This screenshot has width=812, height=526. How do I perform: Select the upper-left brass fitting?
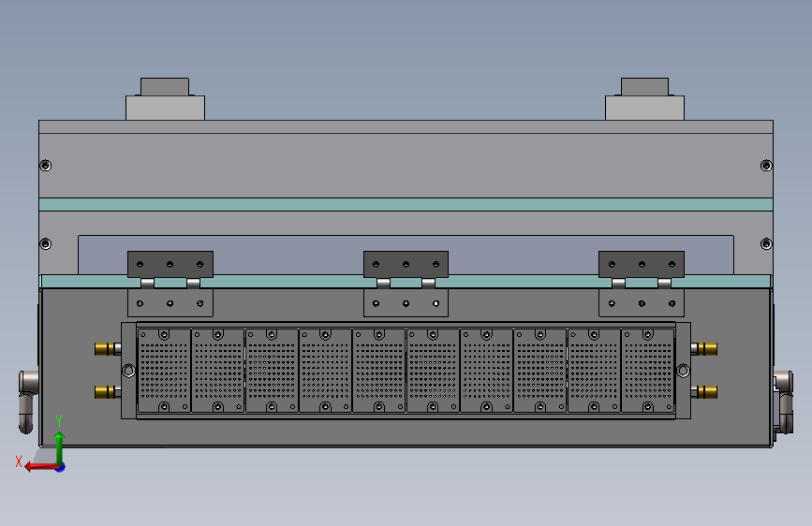[108, 349]
